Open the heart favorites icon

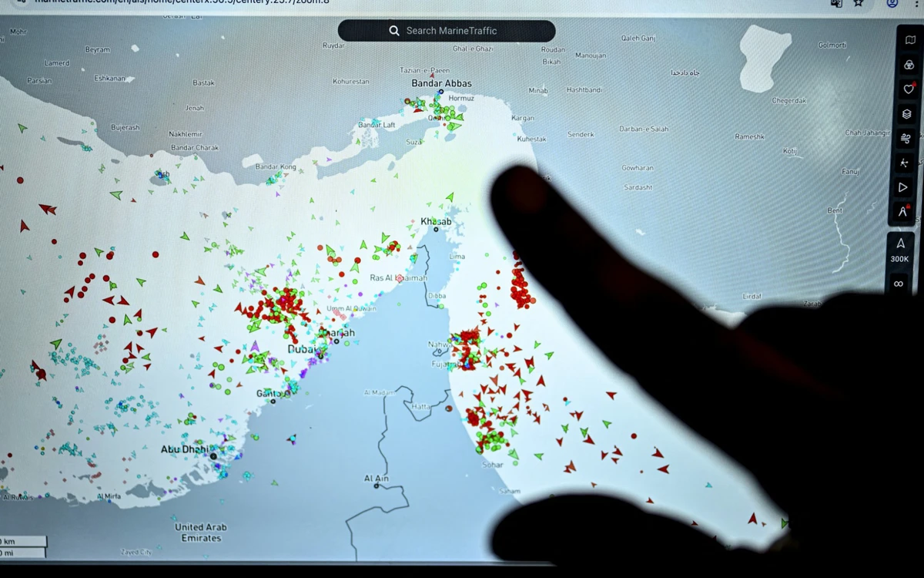pyautogui.click(x=909, y=89)
